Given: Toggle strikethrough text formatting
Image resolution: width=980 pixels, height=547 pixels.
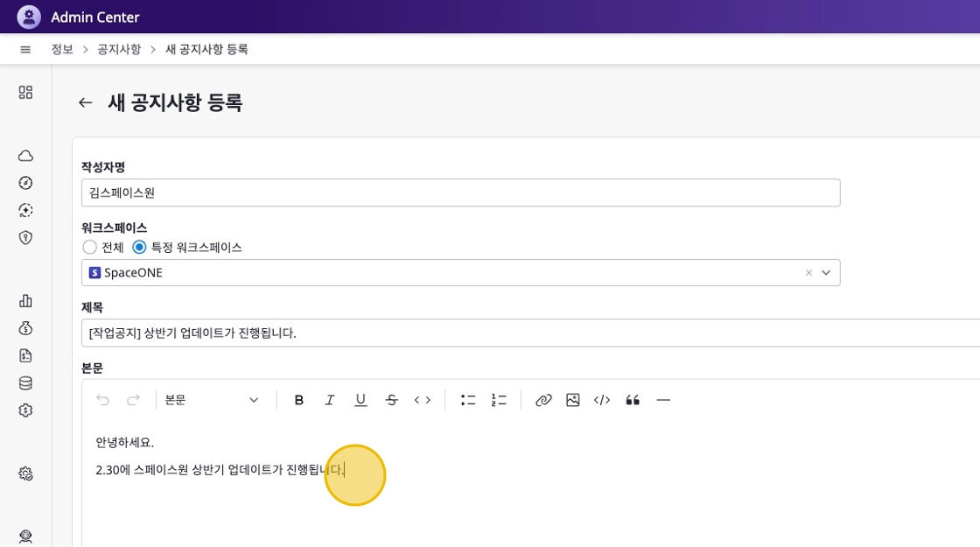Looking at the screenshot, I should pyautogui.click(x=392, y=400).
